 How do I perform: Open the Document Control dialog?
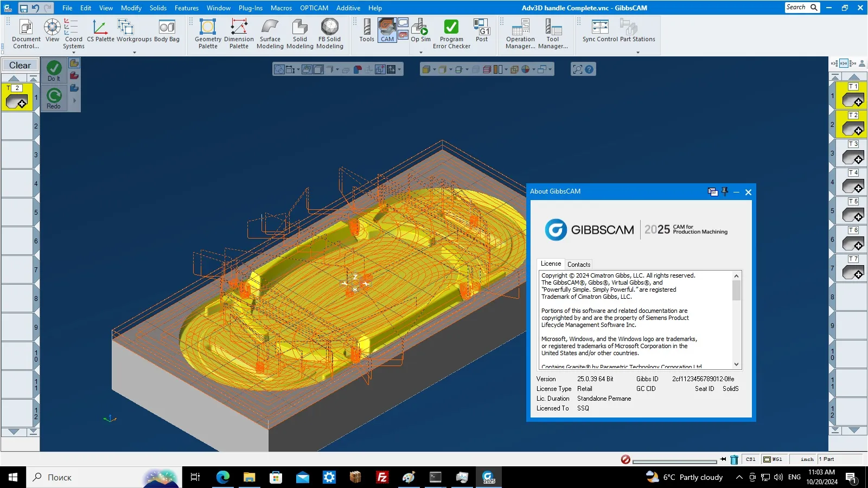pyautogui.click(x=26, y=34)
